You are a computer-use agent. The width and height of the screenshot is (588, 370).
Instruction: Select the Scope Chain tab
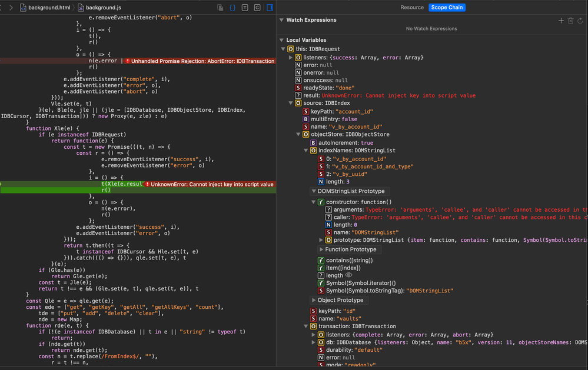coord(447,8)
